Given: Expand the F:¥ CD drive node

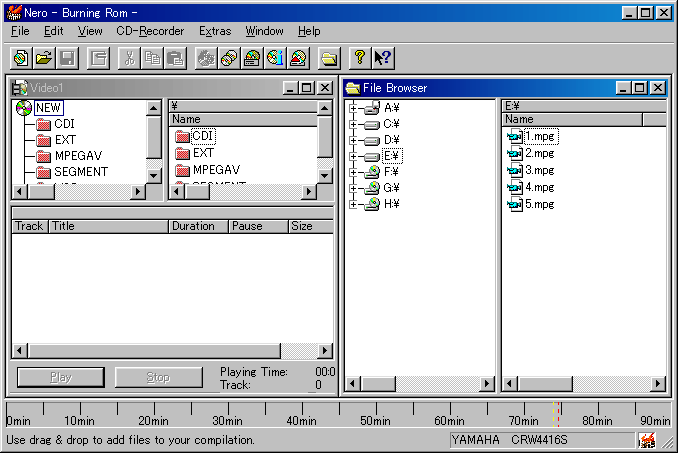Looking at the screenshot, I should pyautogui.click(x=353, y=172).
